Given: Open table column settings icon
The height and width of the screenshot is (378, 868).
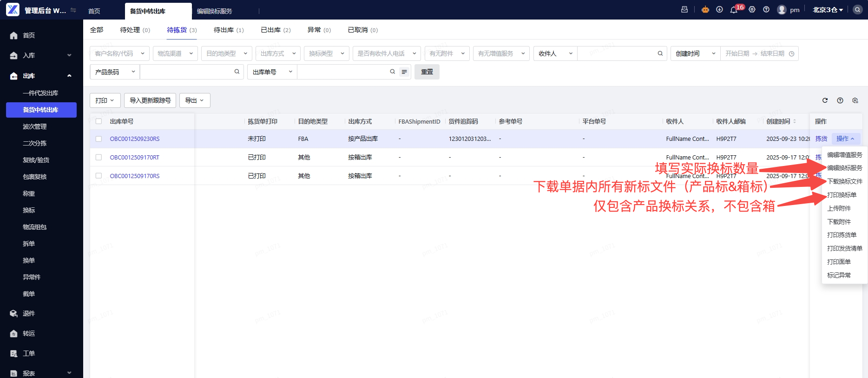Looking at the screenshot, I should point(855,100).
